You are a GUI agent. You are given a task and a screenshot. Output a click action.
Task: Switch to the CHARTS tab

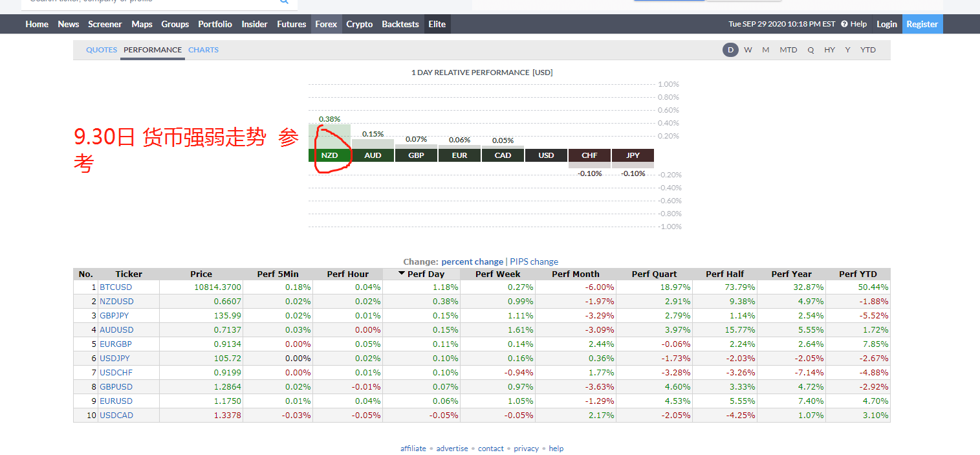coord(203,50)
